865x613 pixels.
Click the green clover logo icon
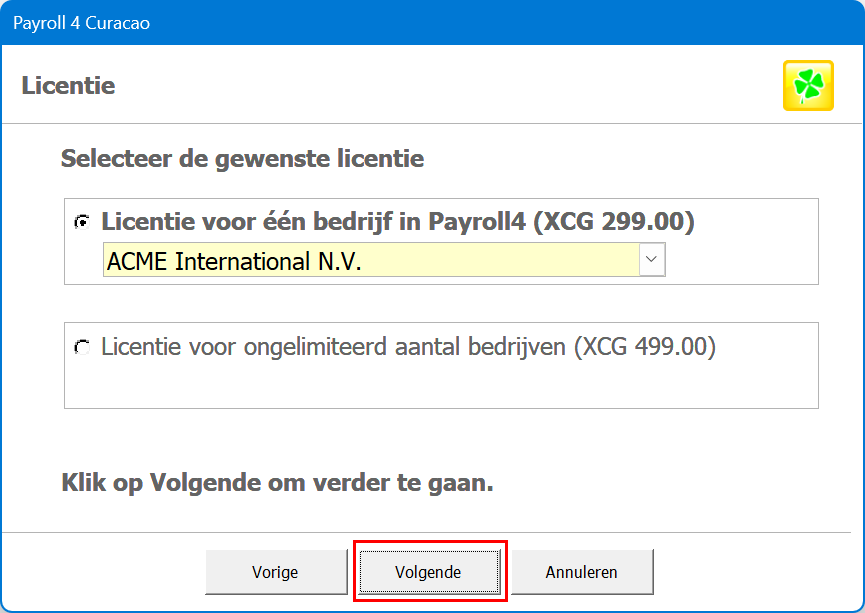pyautogui.click(x=808, y=86)
